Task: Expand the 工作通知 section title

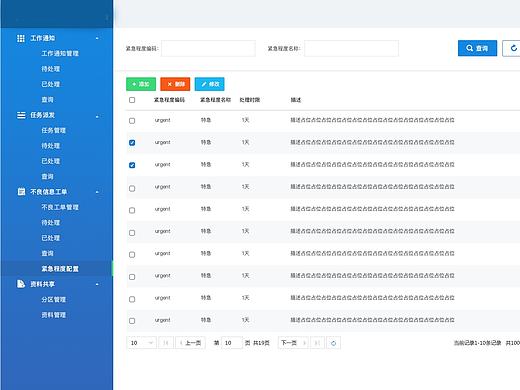Action: [43, 38]
